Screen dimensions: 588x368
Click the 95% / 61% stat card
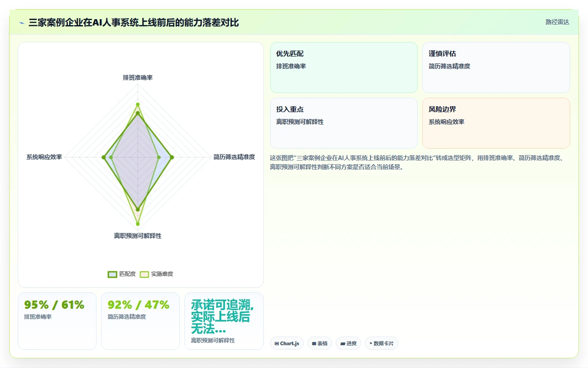[57, 321]
